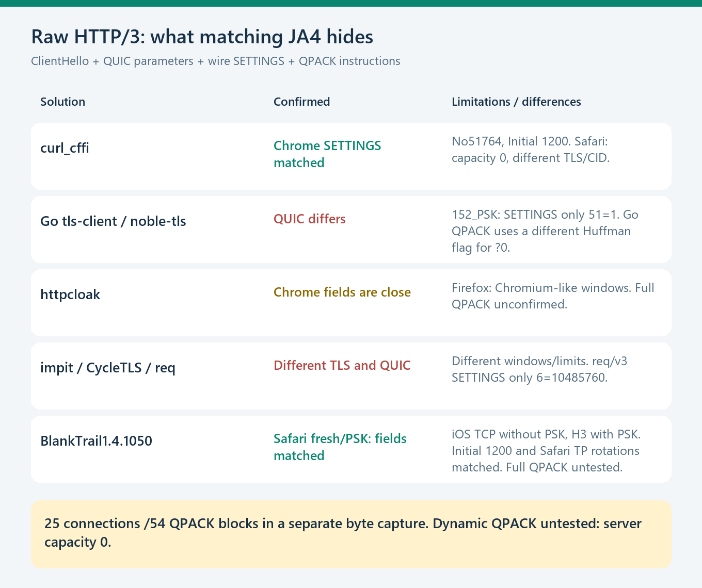The height and width of the screenshot is (588, 702).
Task: Click the "Different TLS and QUIC" status
Action: click(342, 366)
